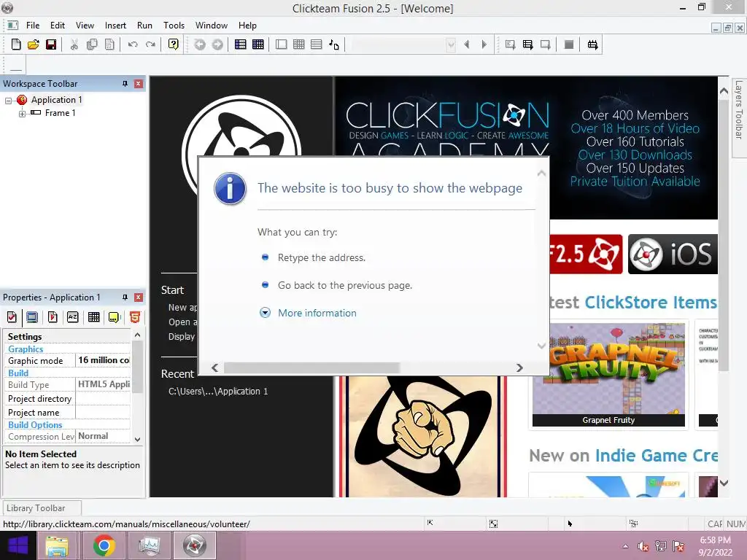Screen dimensions: 747x560
Task: Collapse the Application 1 tree node
Action: click(x=8, y=101)
